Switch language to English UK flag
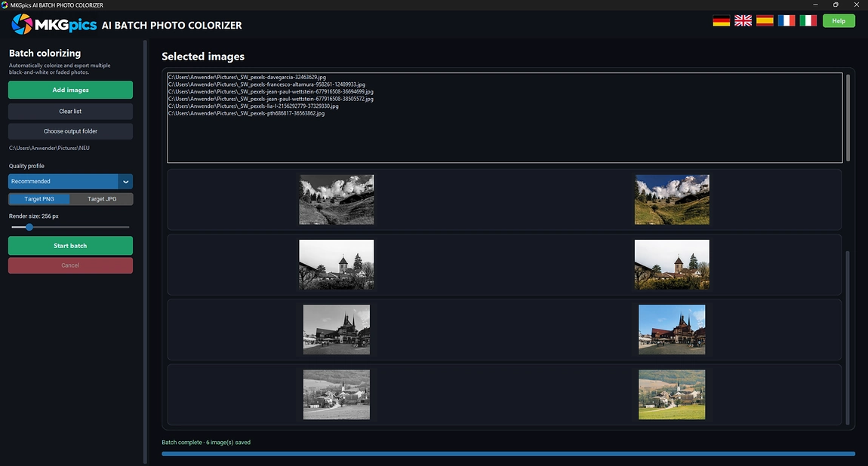The width and height of the screenshot is (868, 466). click(743, 21)
